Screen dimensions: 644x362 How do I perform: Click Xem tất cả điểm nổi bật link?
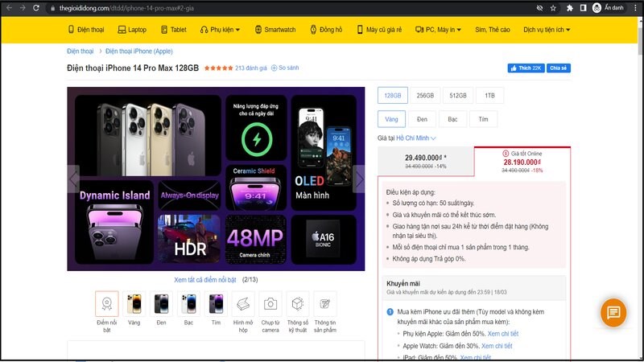205,279
